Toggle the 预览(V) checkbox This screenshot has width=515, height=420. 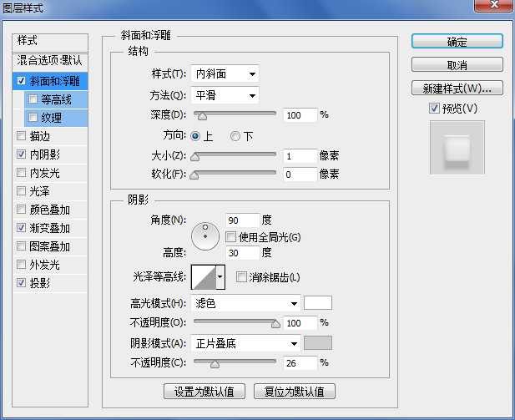point(434,108)
